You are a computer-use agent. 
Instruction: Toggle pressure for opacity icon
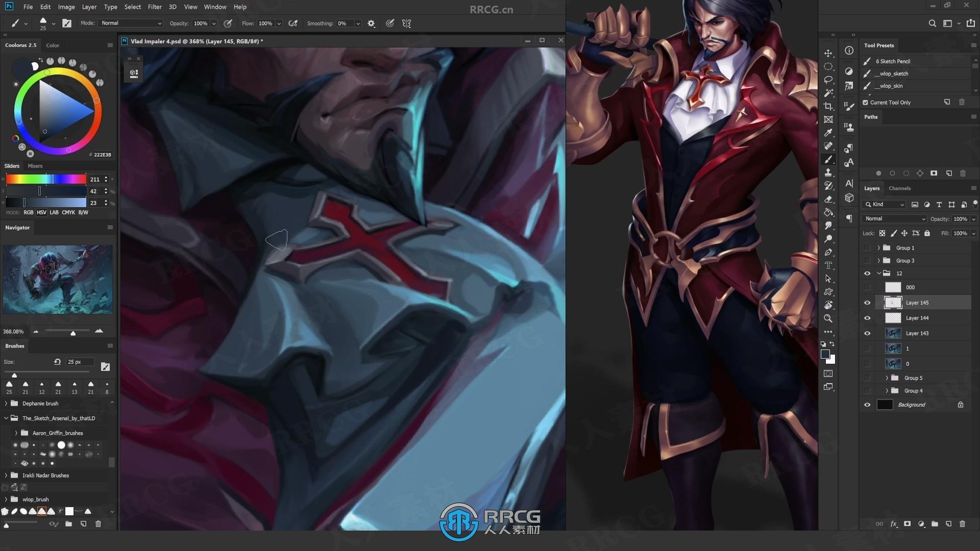click(x=228, y=23)
